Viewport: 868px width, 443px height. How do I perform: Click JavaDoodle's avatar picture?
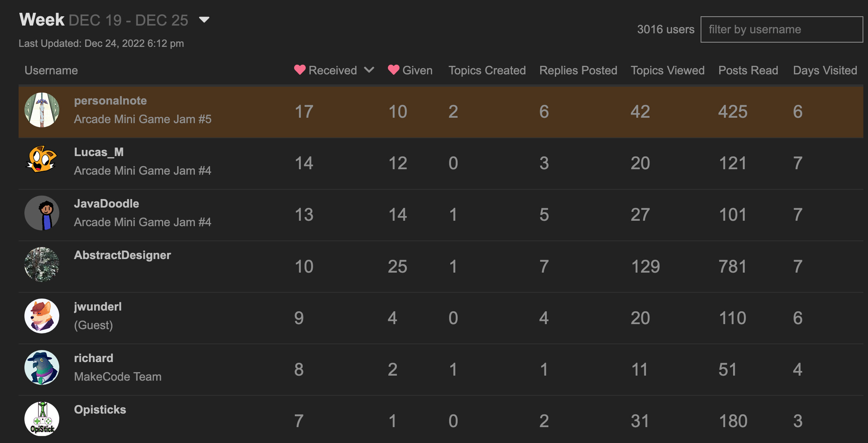point(42,213)
